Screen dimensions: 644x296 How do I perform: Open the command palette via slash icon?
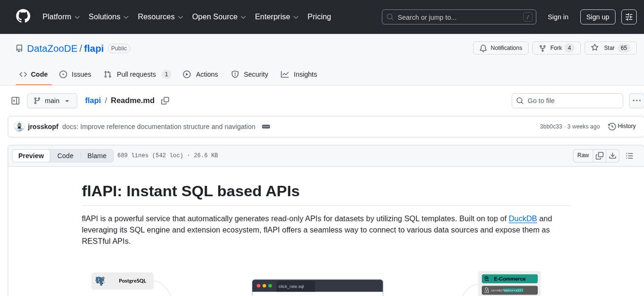point(528,17)
